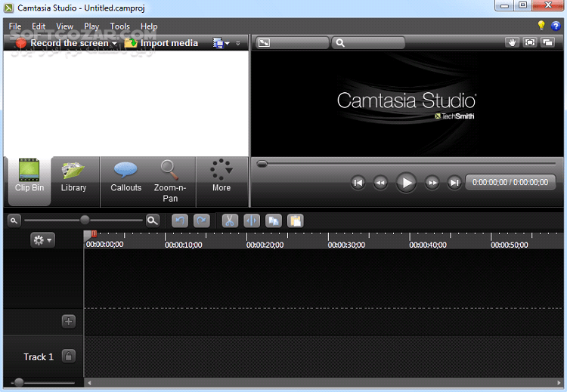
Task: Select the Track 1 label
Action: (39, 357)
